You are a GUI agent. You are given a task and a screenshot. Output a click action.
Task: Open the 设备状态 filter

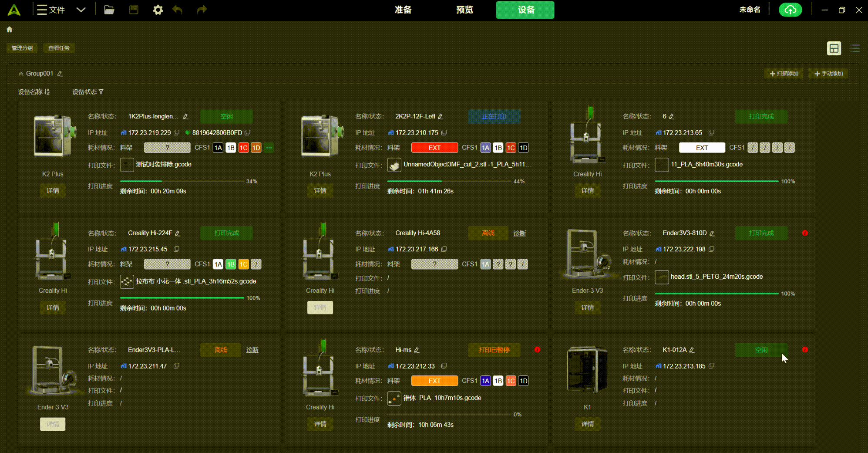tap(87, 91)
